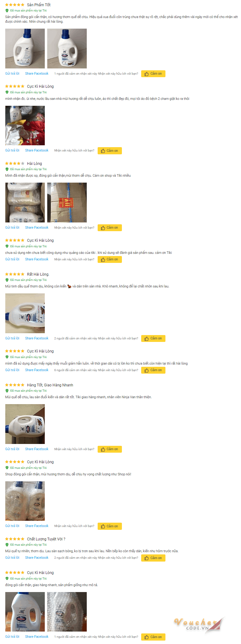Click star rating of Hài Lòng review
241x644 pixels.
[x=15, y=163]
